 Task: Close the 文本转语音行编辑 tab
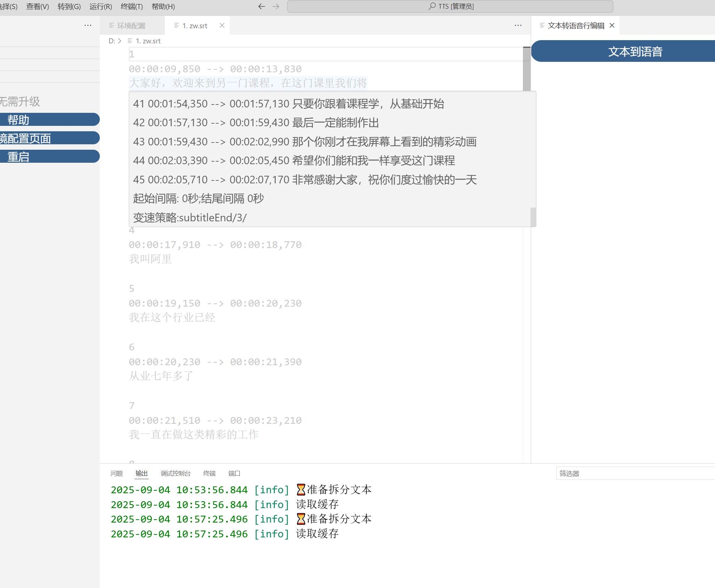click(x=612, y=25)
